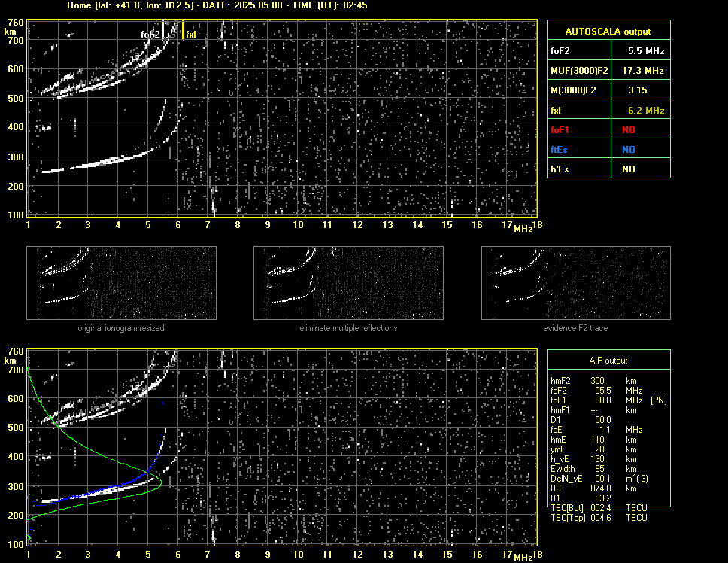This screenshot has height=563, width=728.
Task: Click the Rome location and date title
Action: pos(217,5)
